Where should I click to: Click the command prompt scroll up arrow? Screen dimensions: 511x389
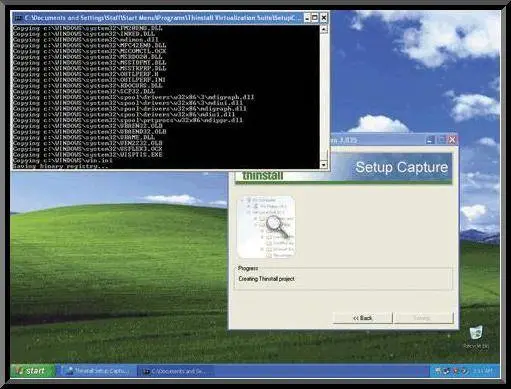click(x=324, y=29)
